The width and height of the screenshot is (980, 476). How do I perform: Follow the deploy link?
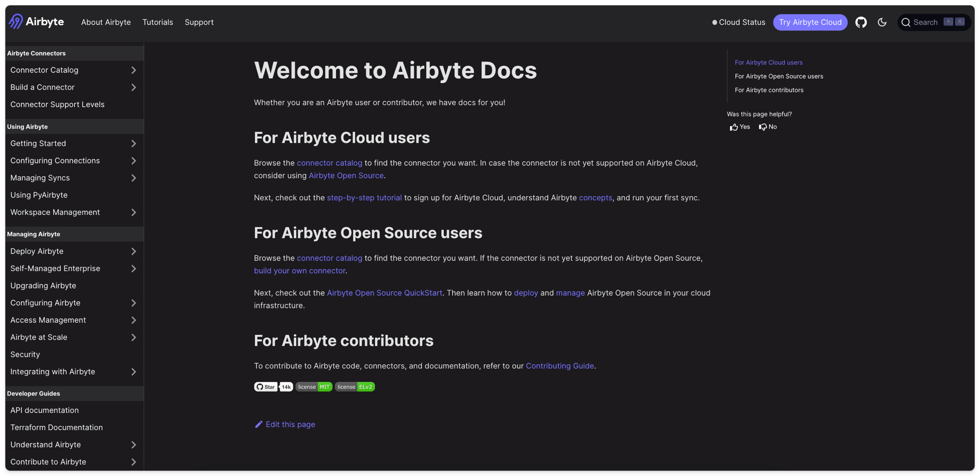[x=526, y=293]
